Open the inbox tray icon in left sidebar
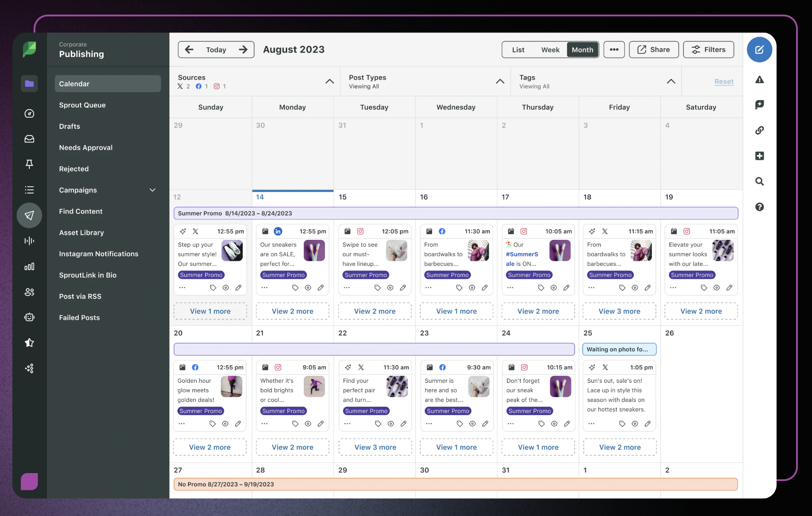Image resolution: width=812 pixels, height=516 pixels. tap(29, 139)
